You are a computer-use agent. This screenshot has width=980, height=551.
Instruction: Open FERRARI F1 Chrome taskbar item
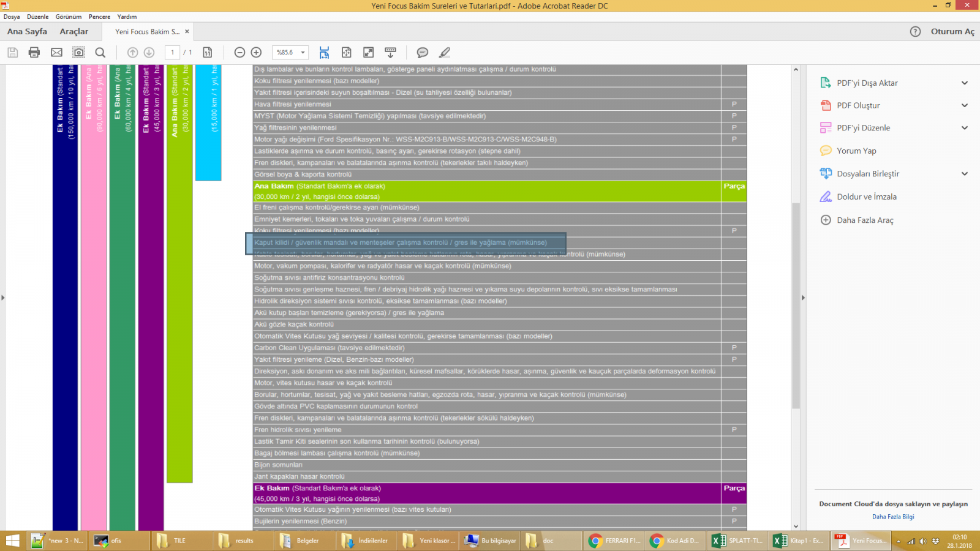tap(614, 541)
